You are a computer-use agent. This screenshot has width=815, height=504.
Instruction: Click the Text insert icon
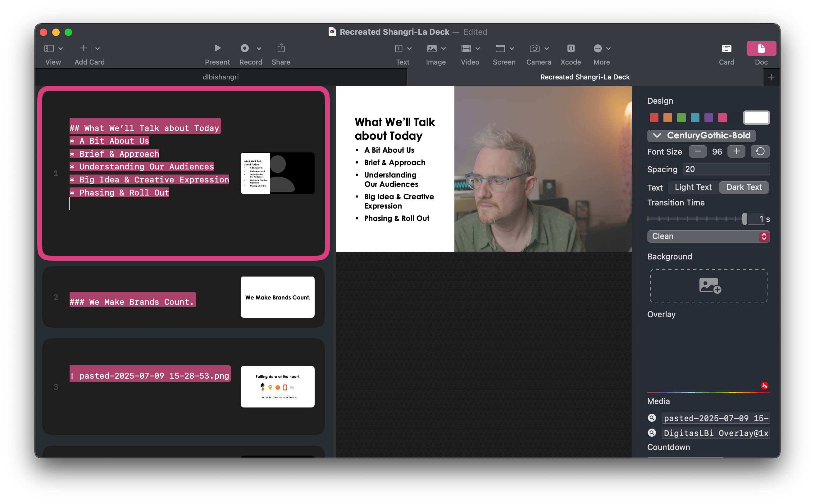coord(398,49)
